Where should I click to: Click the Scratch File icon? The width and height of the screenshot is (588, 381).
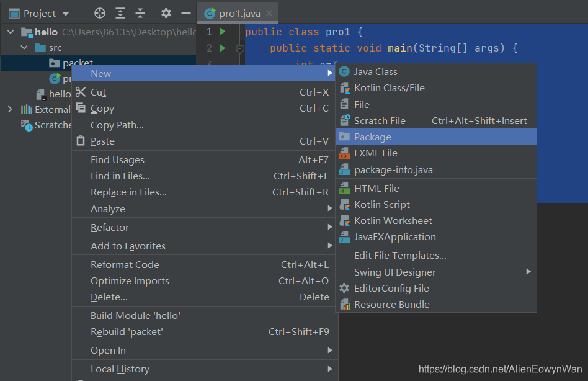coord(344,120)
